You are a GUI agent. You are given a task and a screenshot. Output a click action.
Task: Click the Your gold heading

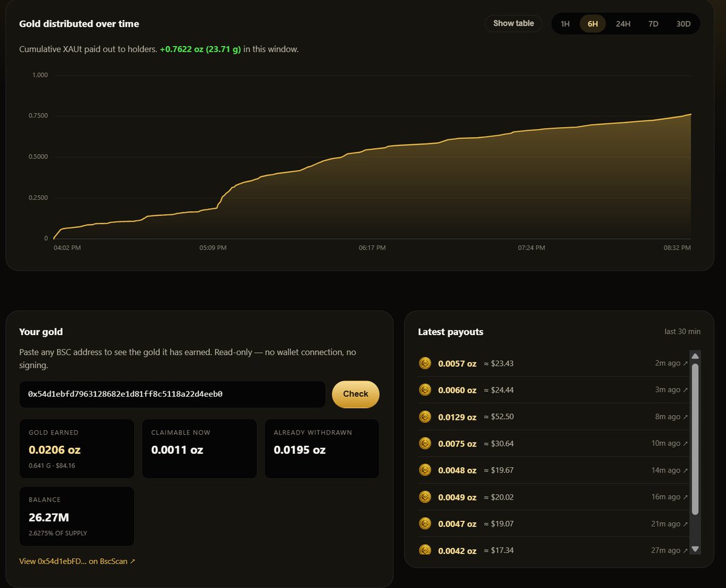(x=41, y=332)
